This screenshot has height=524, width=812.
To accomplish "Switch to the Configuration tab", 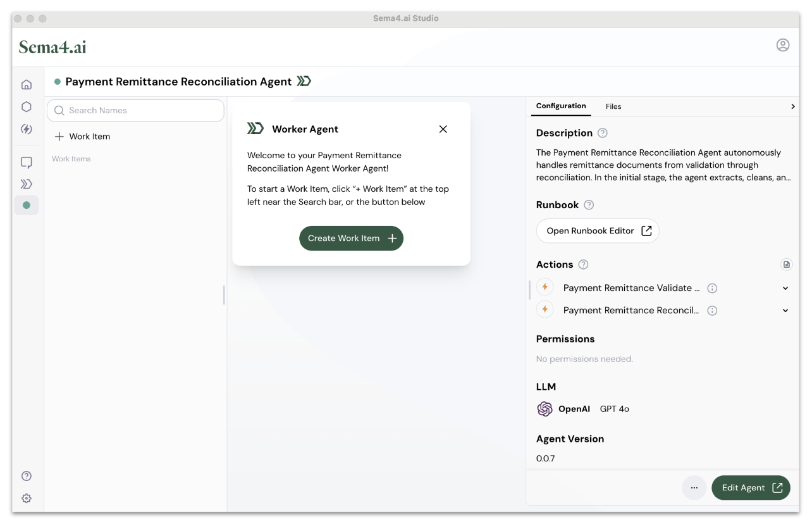I will pos(561,106).
